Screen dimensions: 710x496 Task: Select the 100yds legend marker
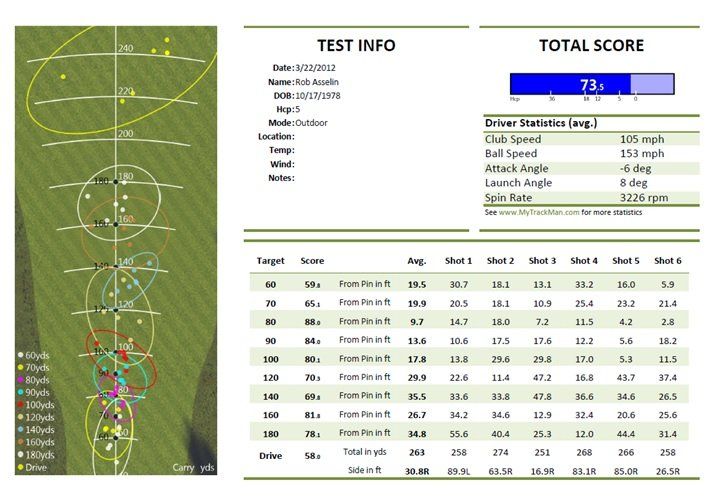pyautogui.click(x=22, y=404)
